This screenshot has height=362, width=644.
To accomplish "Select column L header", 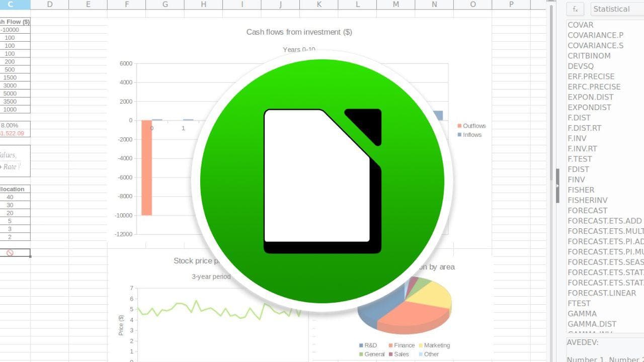I will [357, 5].
